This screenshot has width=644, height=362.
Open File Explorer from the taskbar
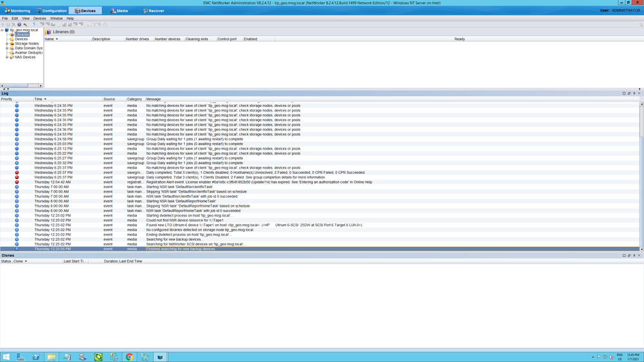pyautogui.click(x=52, y=357)
